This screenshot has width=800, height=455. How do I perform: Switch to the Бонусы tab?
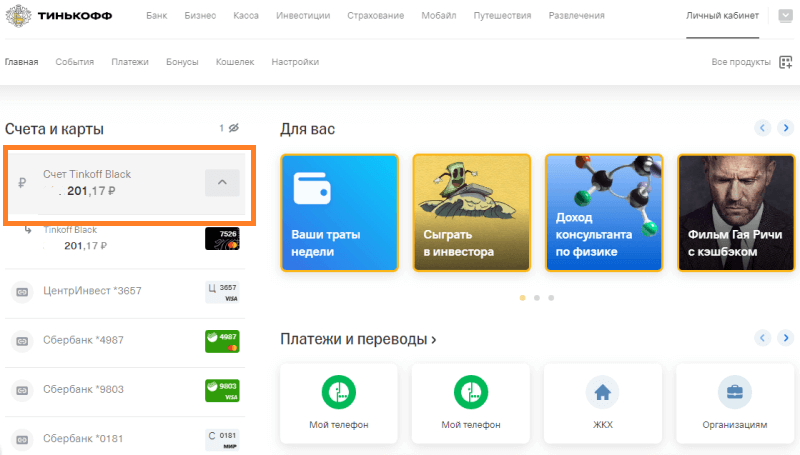[x=182, y=62]
